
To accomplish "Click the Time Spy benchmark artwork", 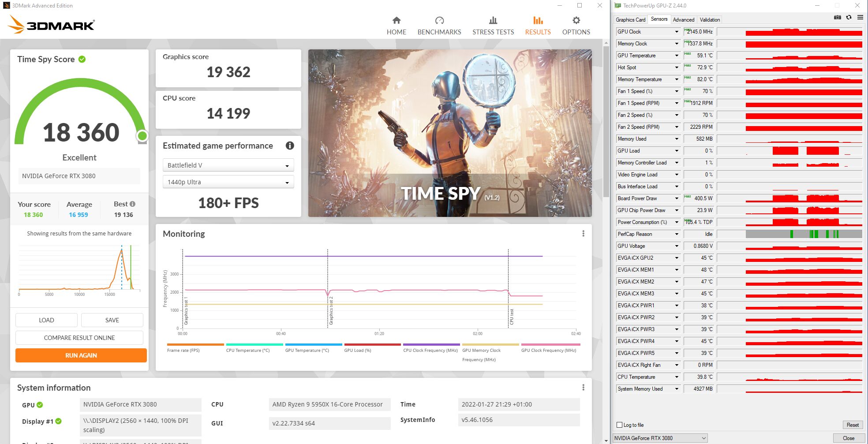I will click(x=450, y=133).
